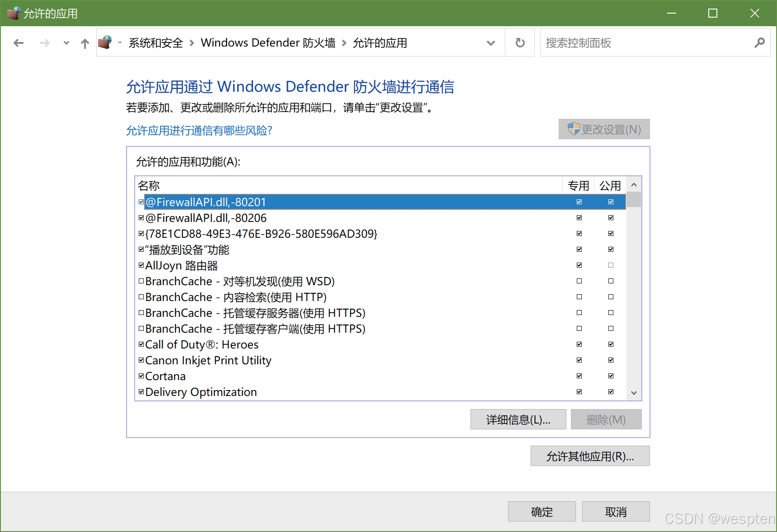Minimize the 允许的应用 window

coord(672,13)
